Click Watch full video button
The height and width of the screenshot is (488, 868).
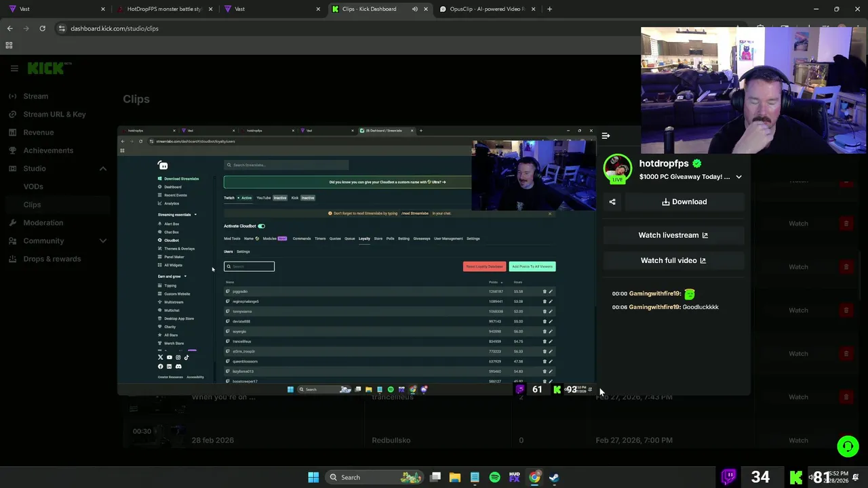673,260
